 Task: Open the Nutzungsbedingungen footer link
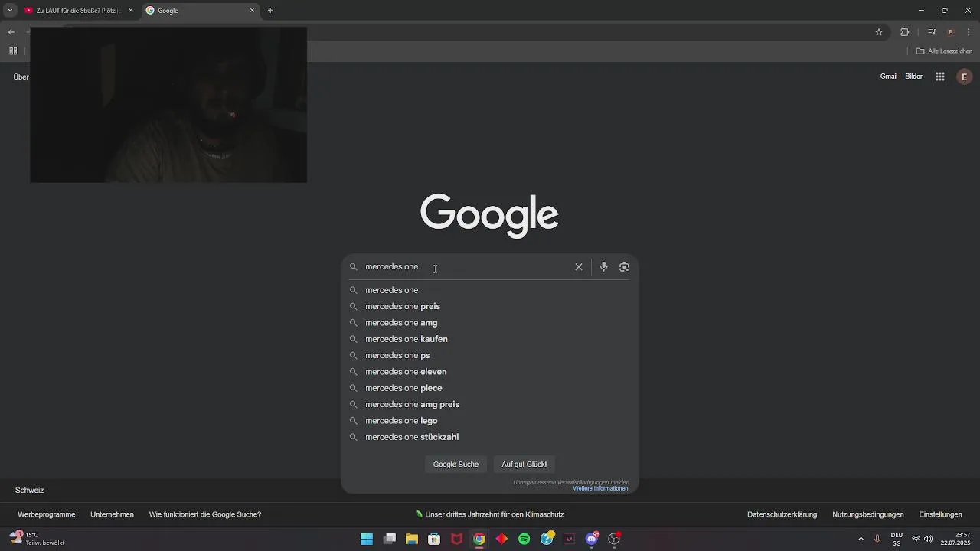coord(868,514)
